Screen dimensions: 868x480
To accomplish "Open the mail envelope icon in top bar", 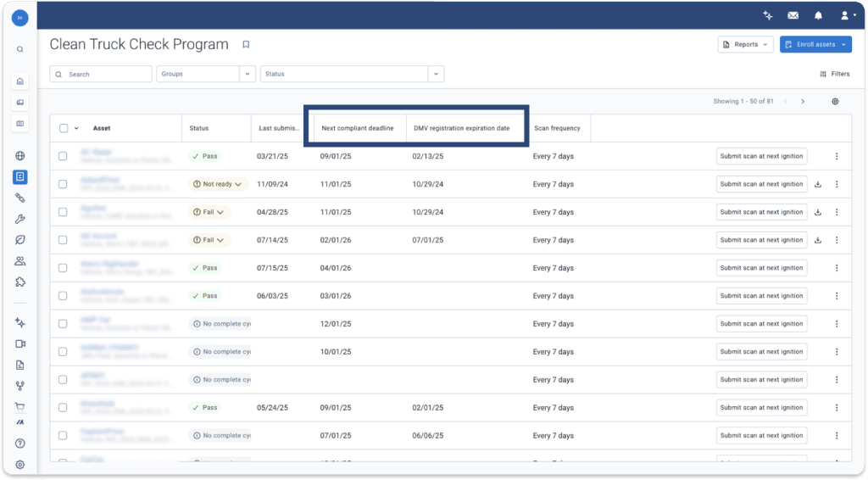I will pos(793,15).
